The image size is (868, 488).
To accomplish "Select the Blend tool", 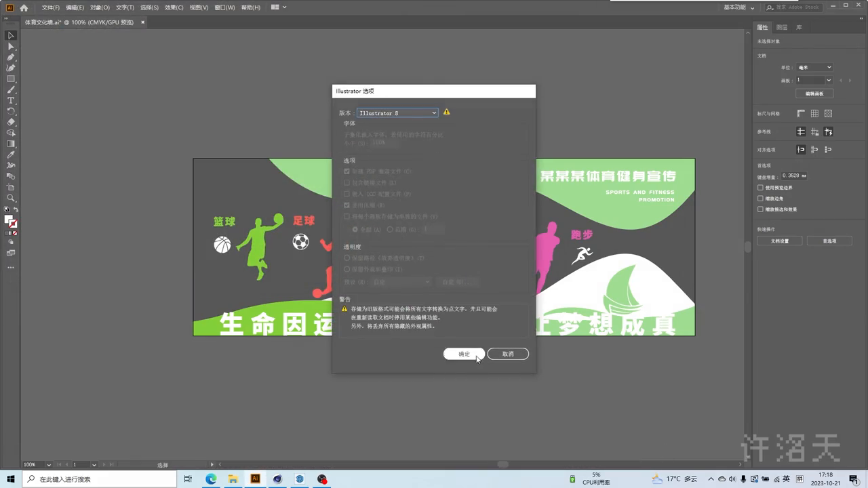I will 11,176.
